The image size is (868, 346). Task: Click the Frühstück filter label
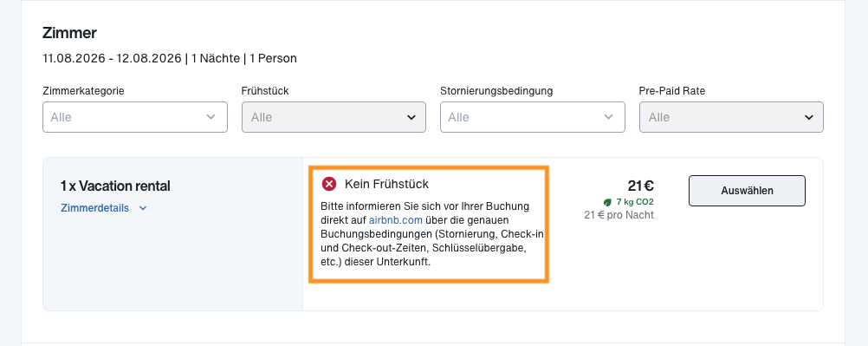265,91
